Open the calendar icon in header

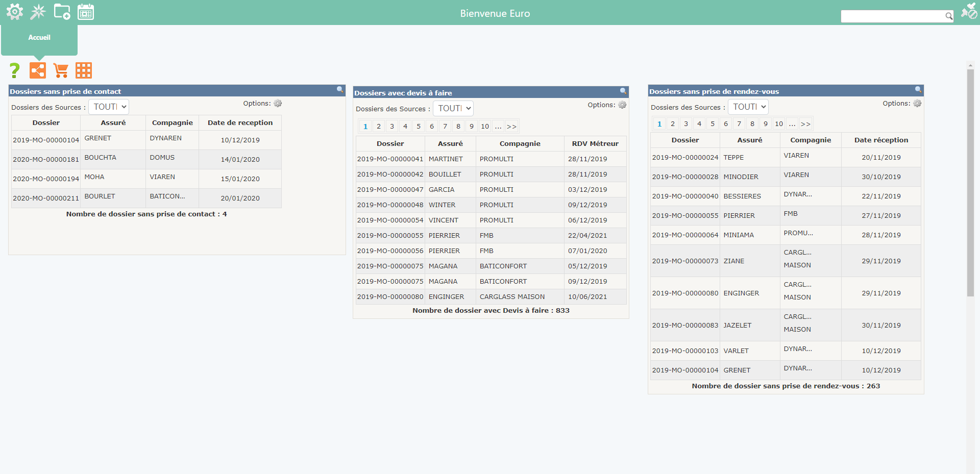86,12
